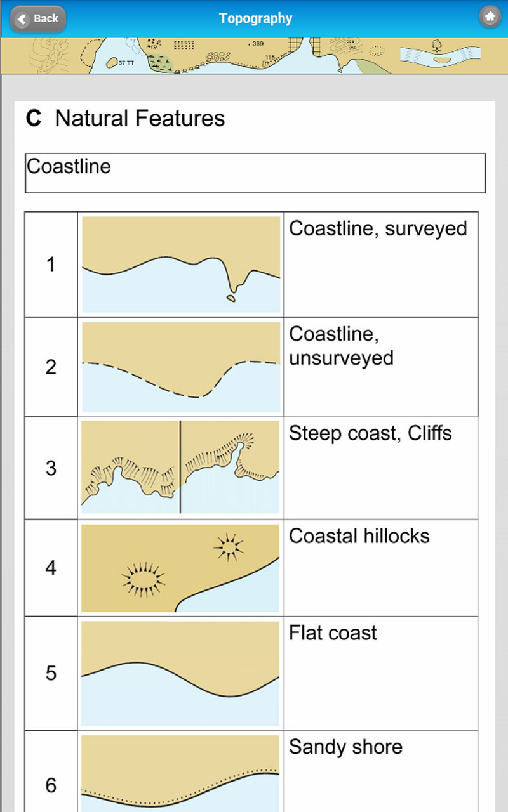Open the 'Steep coast, Cliffs' diagram
Viewport: 508px width, 812px height.
[180, 466]
